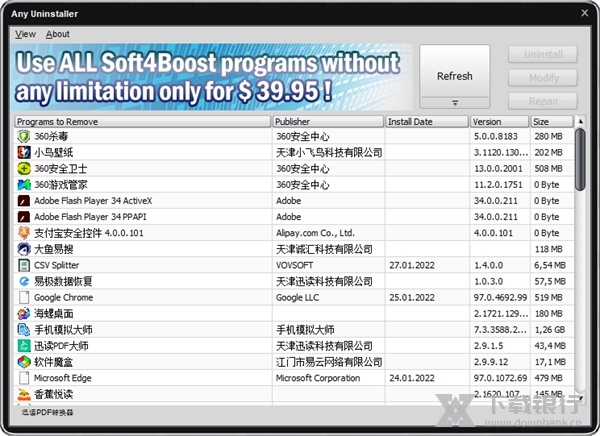The height and width of the screenshot is (436, 600).
Task: Click the 360安全卫士 icon
Action: click(24, 168)
